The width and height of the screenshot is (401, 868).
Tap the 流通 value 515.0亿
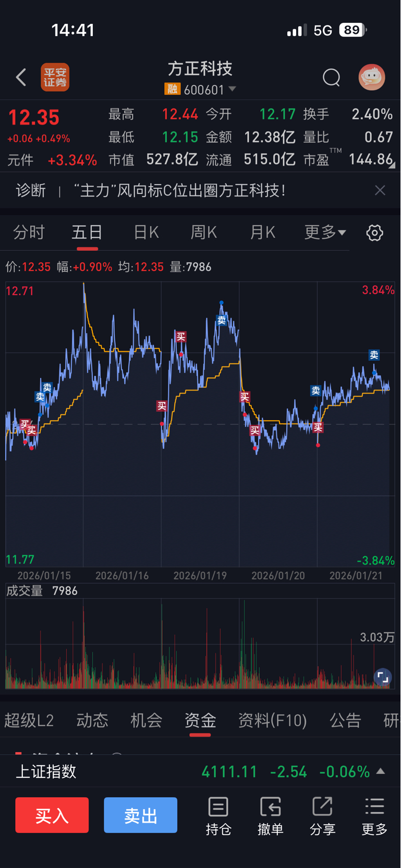coord(270,160)
